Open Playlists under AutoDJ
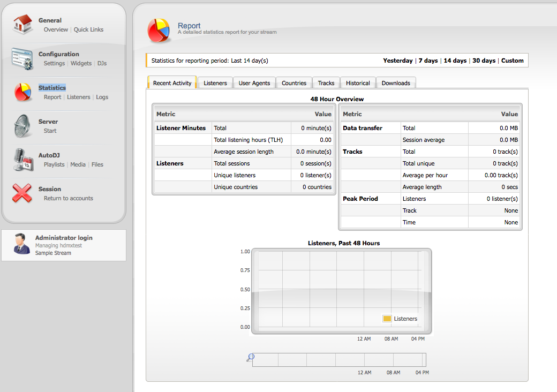This screenshot has height=392, width=557. (54, 164)
